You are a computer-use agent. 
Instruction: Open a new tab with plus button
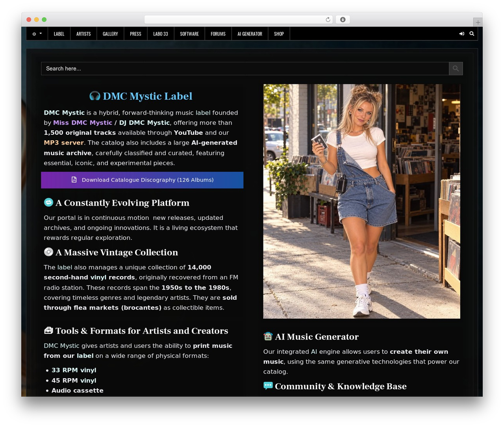click(x=478, y=22)
